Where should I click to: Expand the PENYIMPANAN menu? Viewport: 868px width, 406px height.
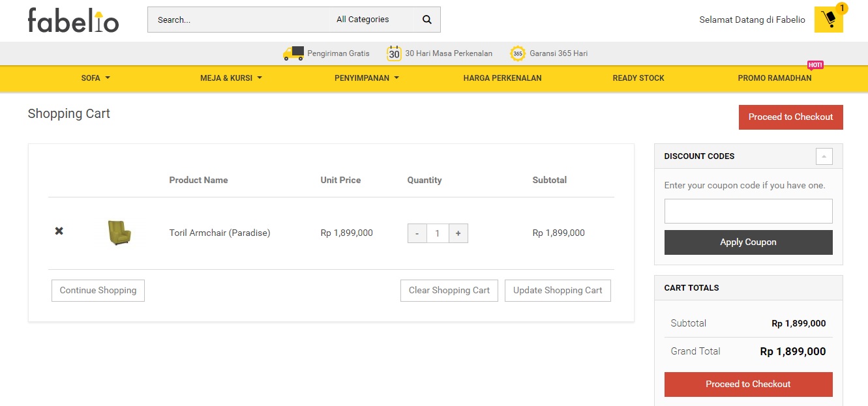click(x=367, y=78)
